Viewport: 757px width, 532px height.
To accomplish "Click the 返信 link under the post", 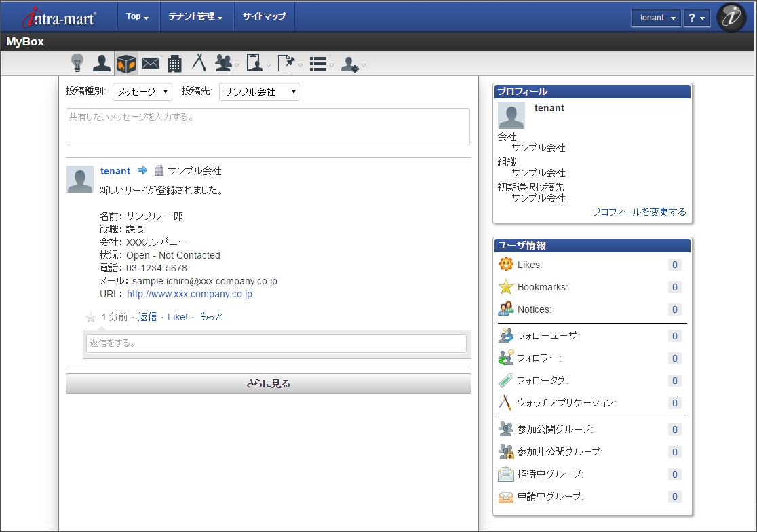I will tap(147, 317).
